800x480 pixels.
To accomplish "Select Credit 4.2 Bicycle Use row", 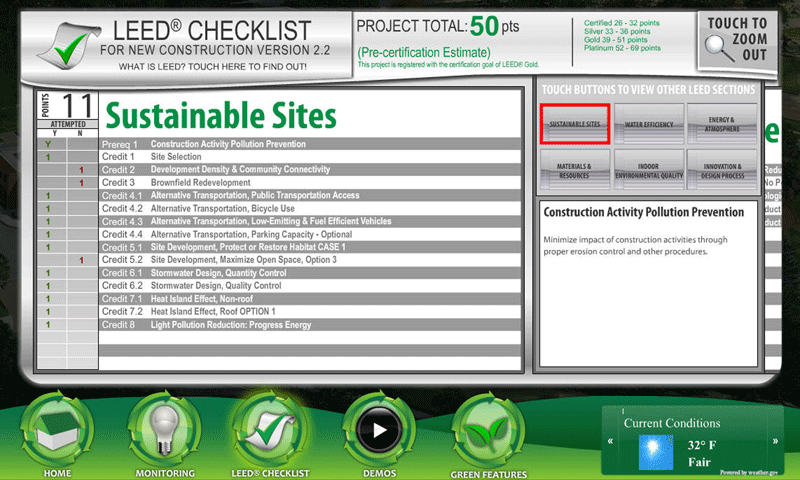I will tap(310, 208).
